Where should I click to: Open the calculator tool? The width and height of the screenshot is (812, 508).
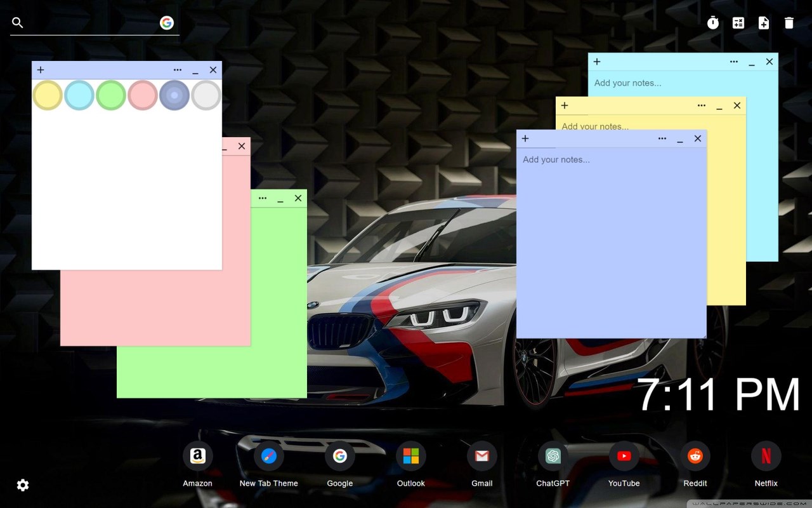738,23
